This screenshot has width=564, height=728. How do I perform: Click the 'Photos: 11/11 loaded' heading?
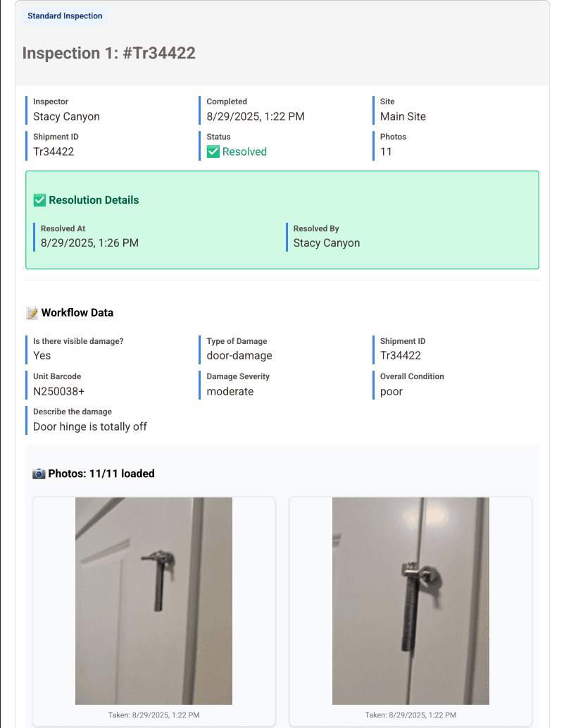(101, 474)
